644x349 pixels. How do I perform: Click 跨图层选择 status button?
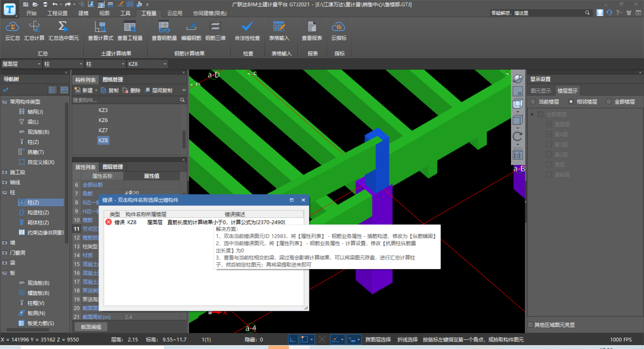378,340
